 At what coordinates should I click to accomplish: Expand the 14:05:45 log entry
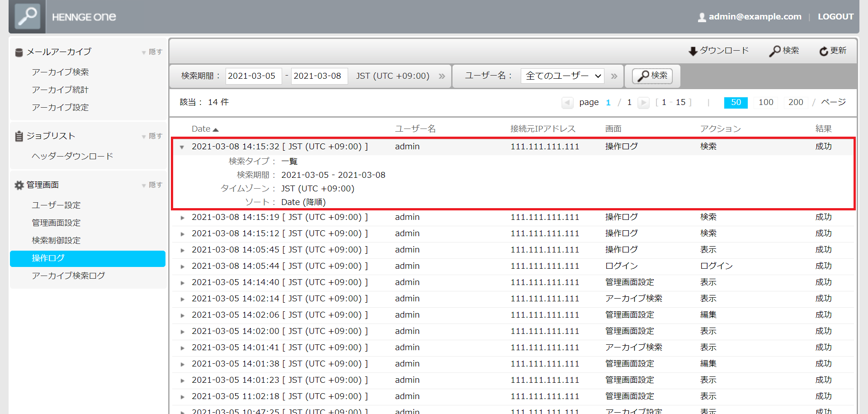pyautogui.click(x=183, y=250)
